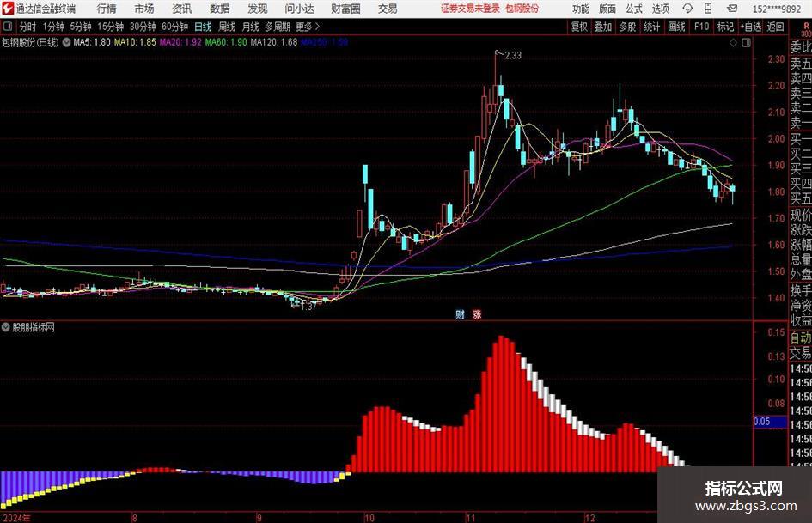Click the MA10: 1.85 indicator value

click(135, 42)
